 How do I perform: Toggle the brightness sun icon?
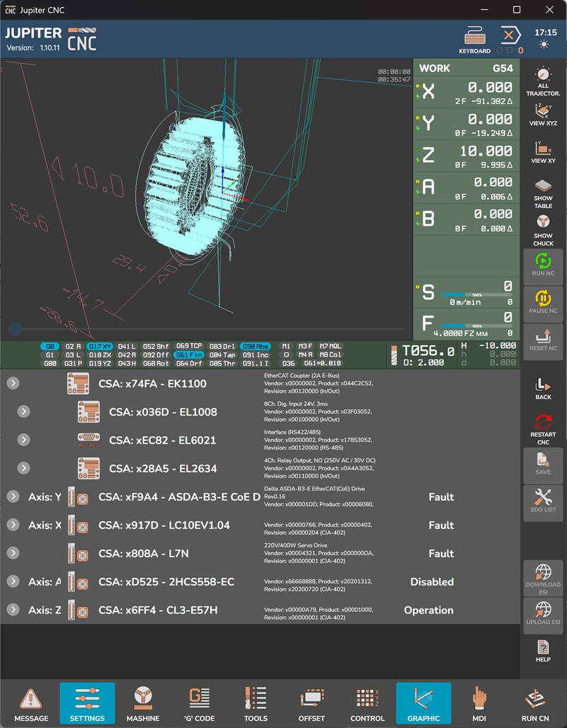coord(544,45)
